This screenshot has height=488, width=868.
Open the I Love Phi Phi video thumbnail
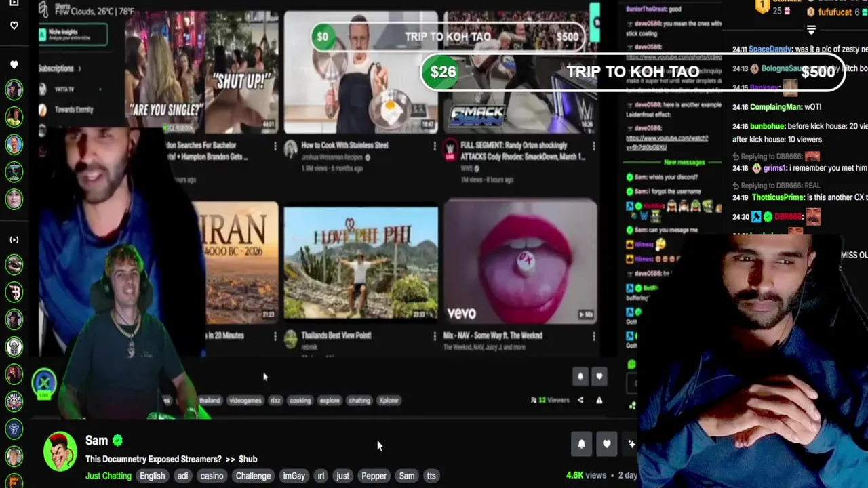[x=361, y=263]
